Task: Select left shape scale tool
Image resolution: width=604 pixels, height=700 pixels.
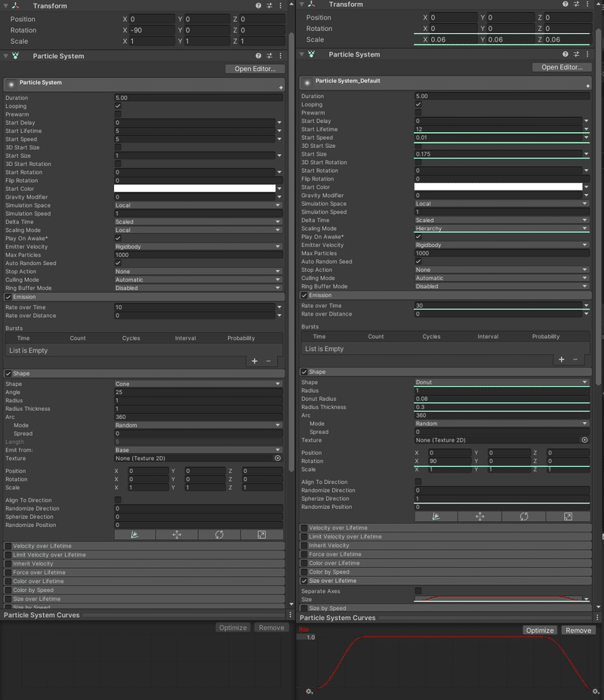Action: tap(261, 535)
